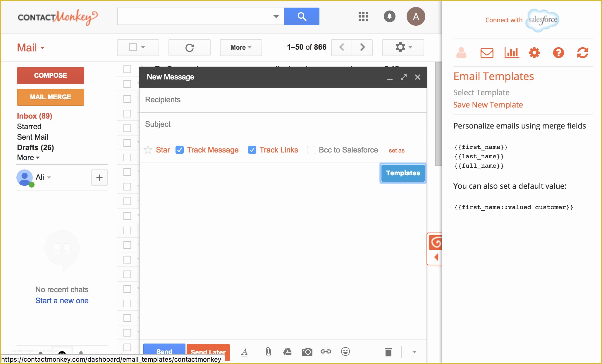The width and height of the screenshot is (602, 364).
Task: Click the Save New Template link
Action: 488,105
